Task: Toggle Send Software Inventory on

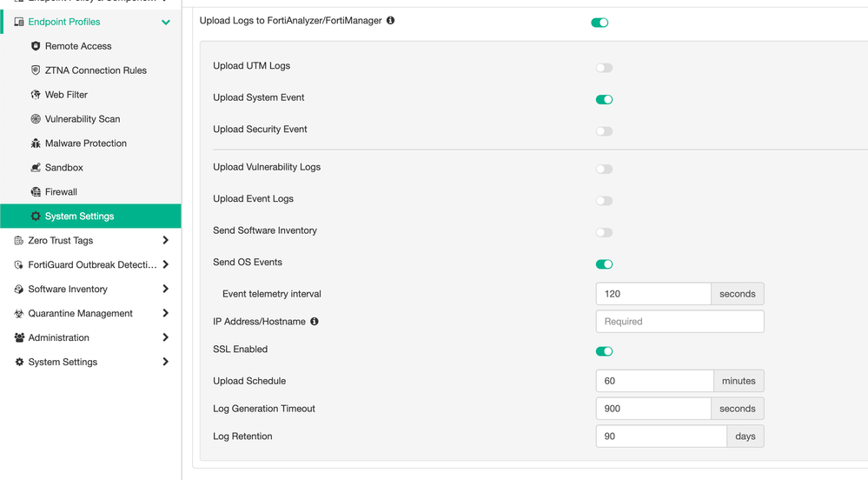Action: tap(604, 232)
